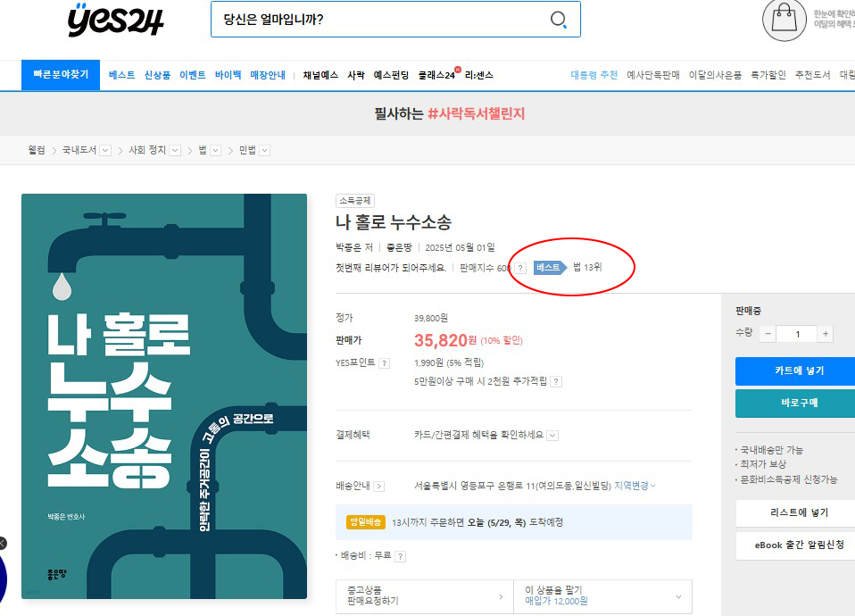Screen dimensions: 855x616
Task: Click publisher link 좋은땅
Action: 399,247
